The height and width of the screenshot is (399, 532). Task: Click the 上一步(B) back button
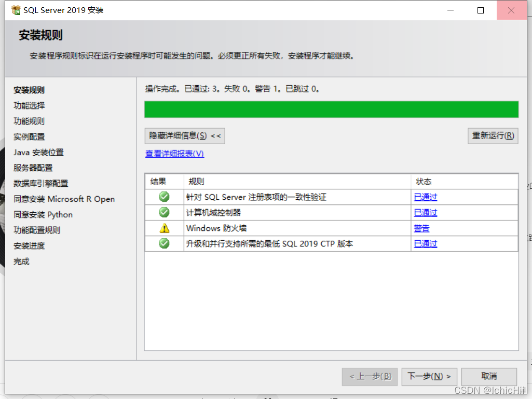click(x=370, y=377)
